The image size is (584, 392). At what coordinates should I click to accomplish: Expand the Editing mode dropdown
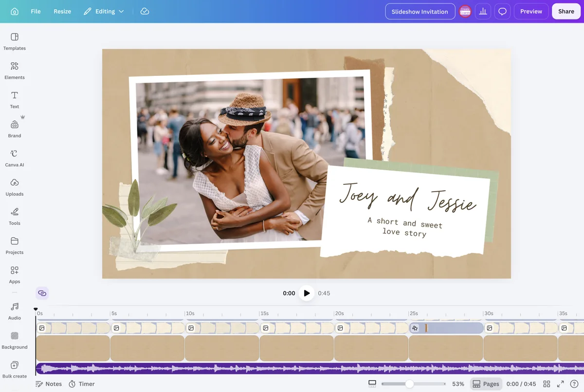[104, 11]
